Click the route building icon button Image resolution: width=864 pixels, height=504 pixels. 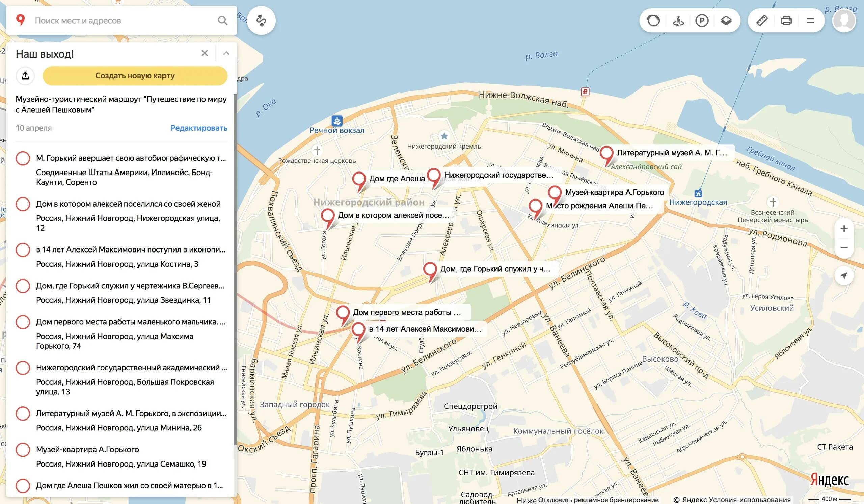click(x=261, y=21)
